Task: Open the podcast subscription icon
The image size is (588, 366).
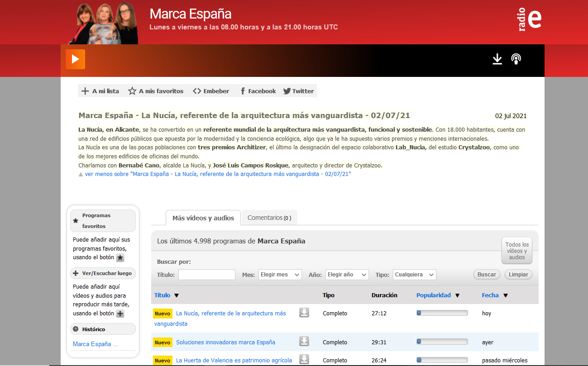Action: (516, 59)
